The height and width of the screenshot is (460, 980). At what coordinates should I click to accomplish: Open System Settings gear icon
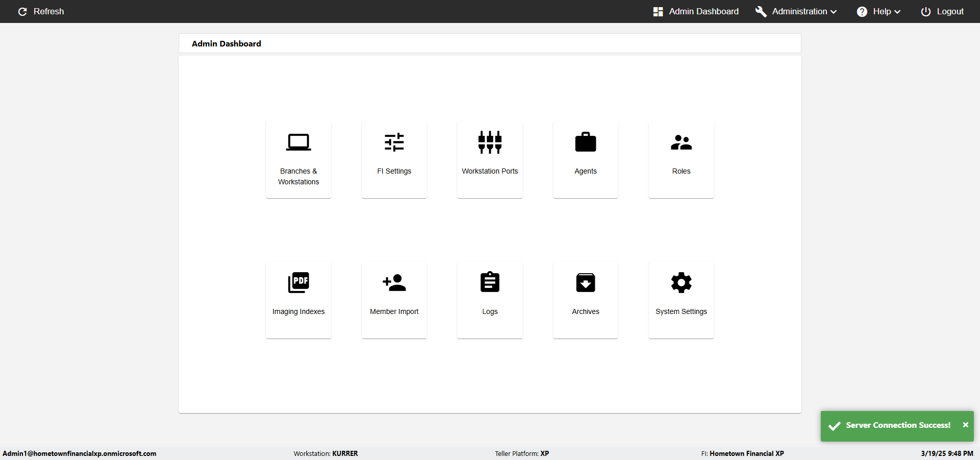[x=681, y=282]
